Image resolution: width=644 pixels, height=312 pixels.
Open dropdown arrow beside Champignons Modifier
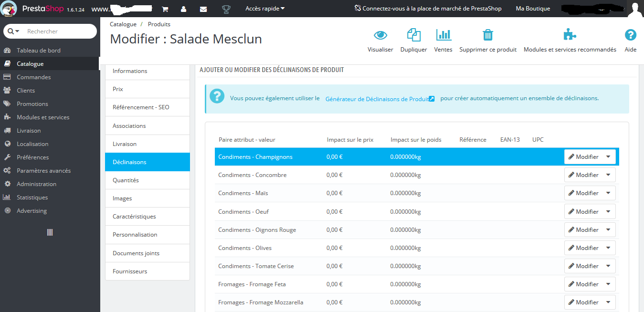pos(608,156)
